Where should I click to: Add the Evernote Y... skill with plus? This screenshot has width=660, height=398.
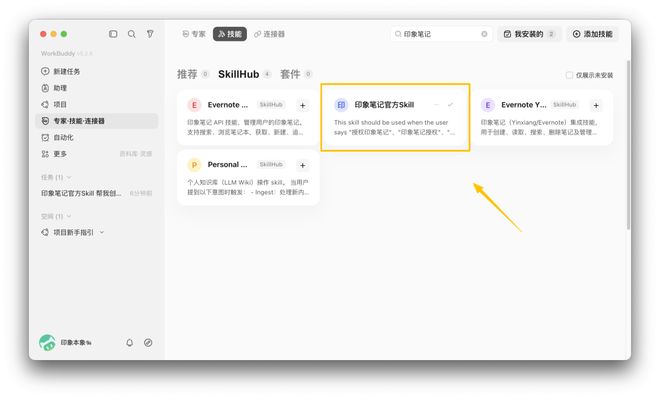[596, 105]
